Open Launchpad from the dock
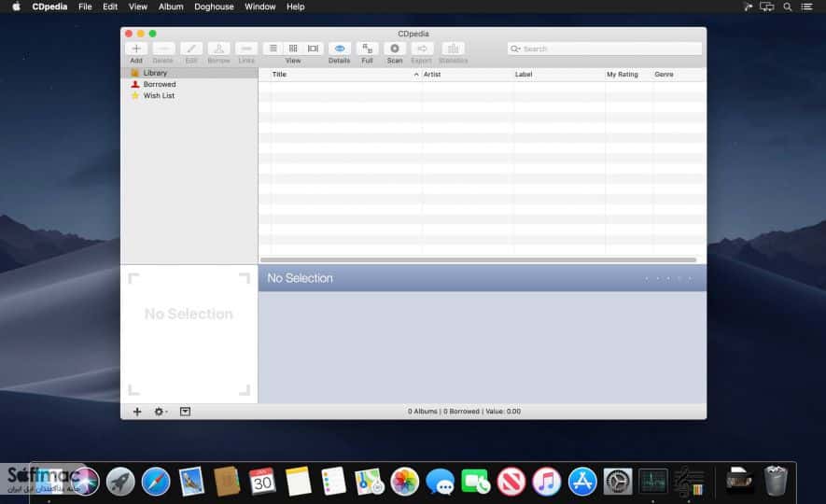This screenshot has width=826, height=504. (x=120, y=482)
